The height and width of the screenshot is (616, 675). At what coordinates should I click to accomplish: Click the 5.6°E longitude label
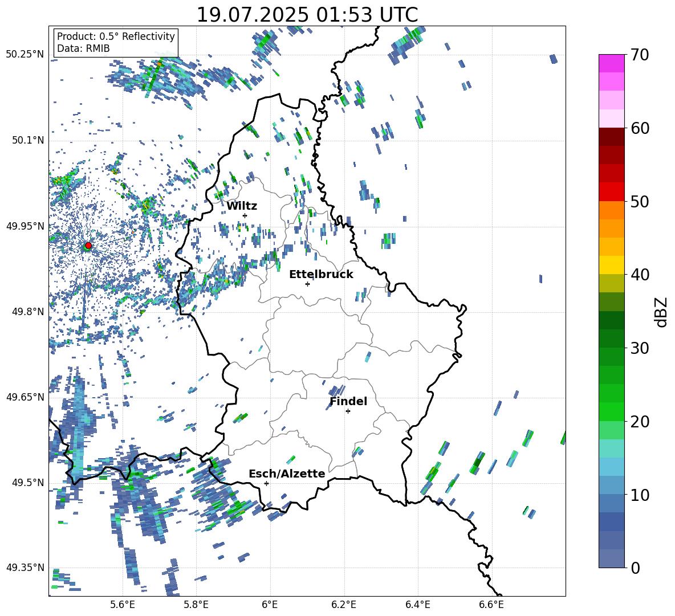pos(123,605)
